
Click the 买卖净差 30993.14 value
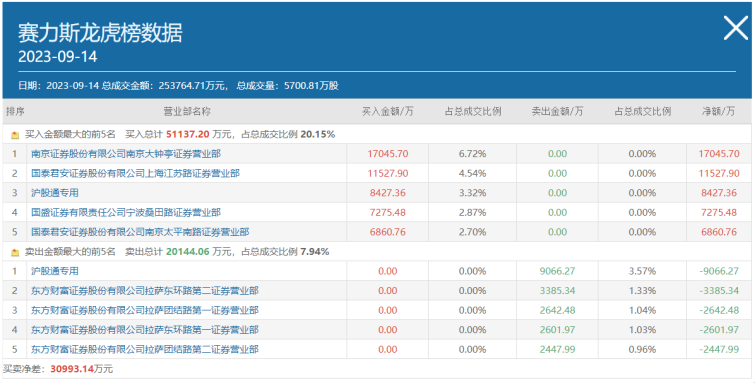coord(71,370)
